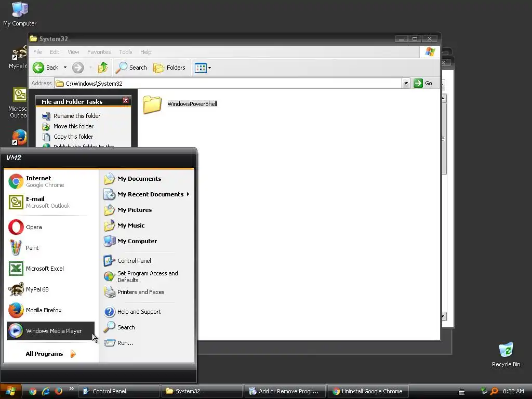
Task: Open Control Panel from Start menu
Action: [x=147, y=261]
